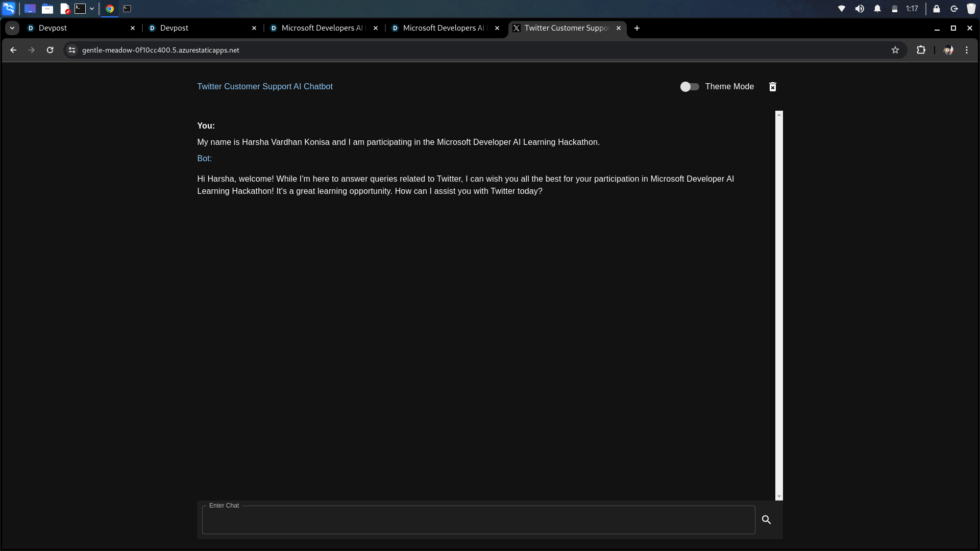The height and width of the screenshot is (551, 980).
Task: Go back to previous page
Action: click(13, 50)
